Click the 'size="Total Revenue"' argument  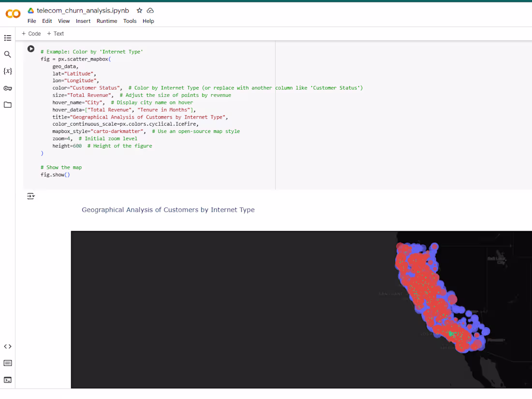pyautogui.click(x=83, y=95)
